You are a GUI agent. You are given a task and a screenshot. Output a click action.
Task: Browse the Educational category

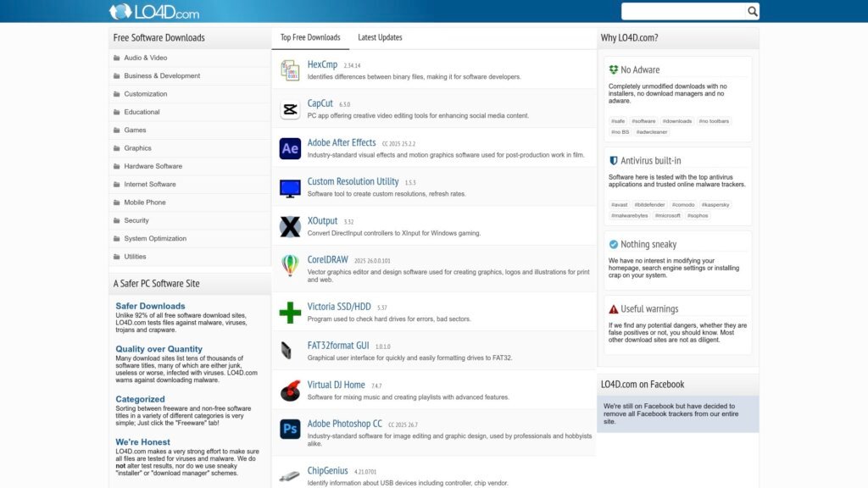click(142, 112)
